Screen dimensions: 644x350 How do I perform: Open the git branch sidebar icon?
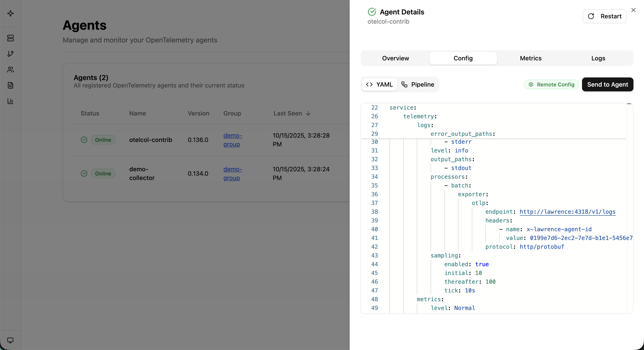pyautogui.click(x=11, y=54)
